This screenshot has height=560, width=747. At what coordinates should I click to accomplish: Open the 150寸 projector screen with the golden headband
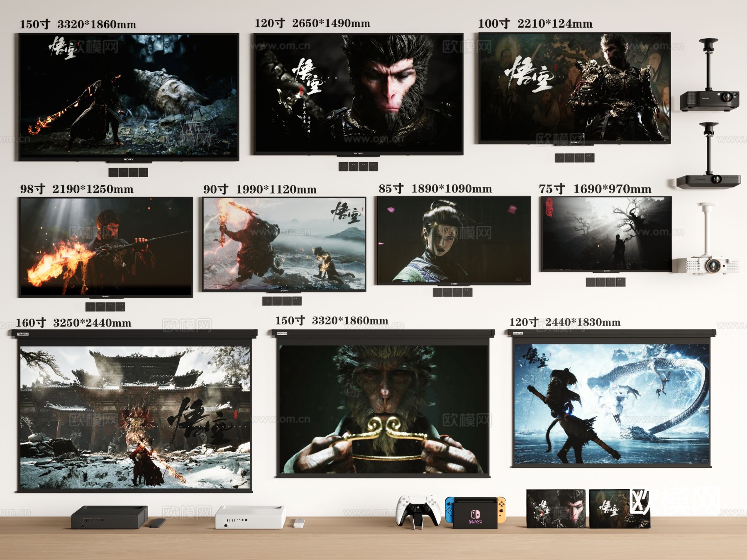tap(383, 404)
